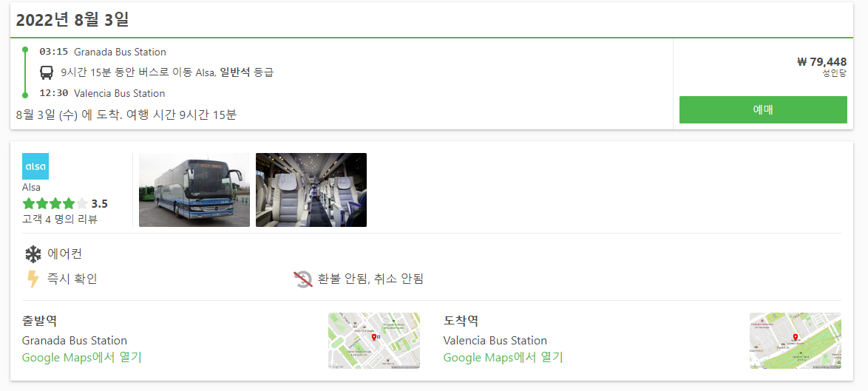Click the 03:15 Granada Bus Station departure row
The height and width of the screenshot is (391, 868).
103,52
